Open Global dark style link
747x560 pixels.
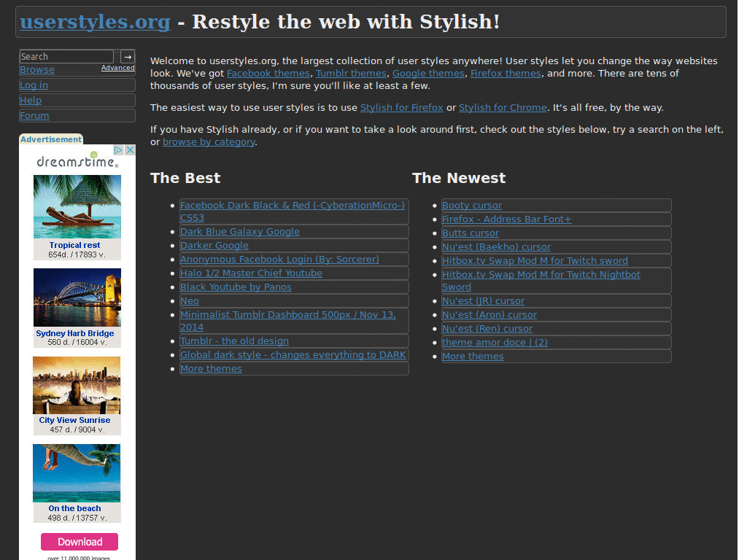click(x=293, y=355)
